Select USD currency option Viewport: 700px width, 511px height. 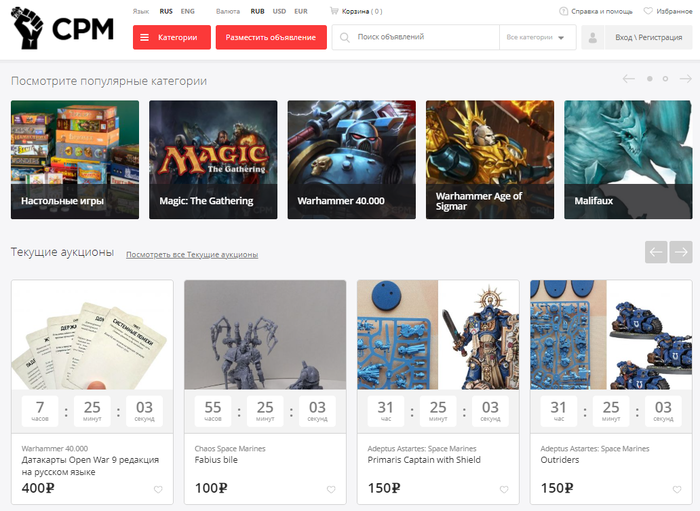click(x=279, y=11)
